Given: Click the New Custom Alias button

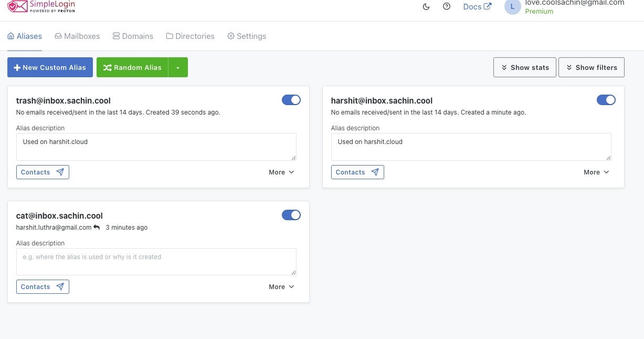Looking at the screenshot, I should point(50,67).
